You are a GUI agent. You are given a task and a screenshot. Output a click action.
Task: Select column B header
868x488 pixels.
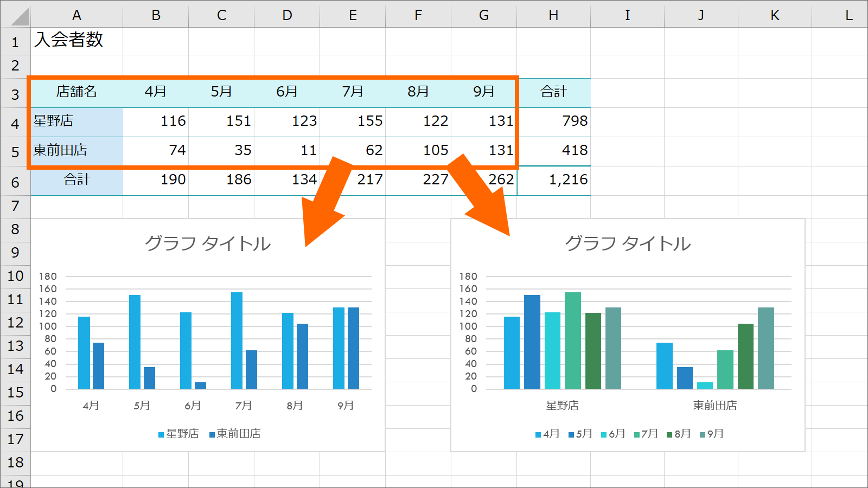pyautogui.click(x=156, y=15)
